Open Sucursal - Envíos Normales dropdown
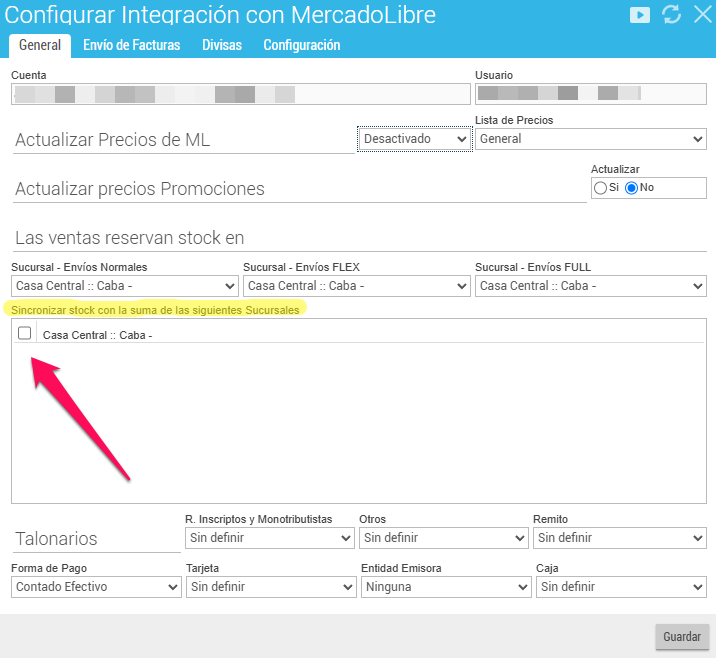Screen dimensions: 716x658 click(x=125, y=286)
